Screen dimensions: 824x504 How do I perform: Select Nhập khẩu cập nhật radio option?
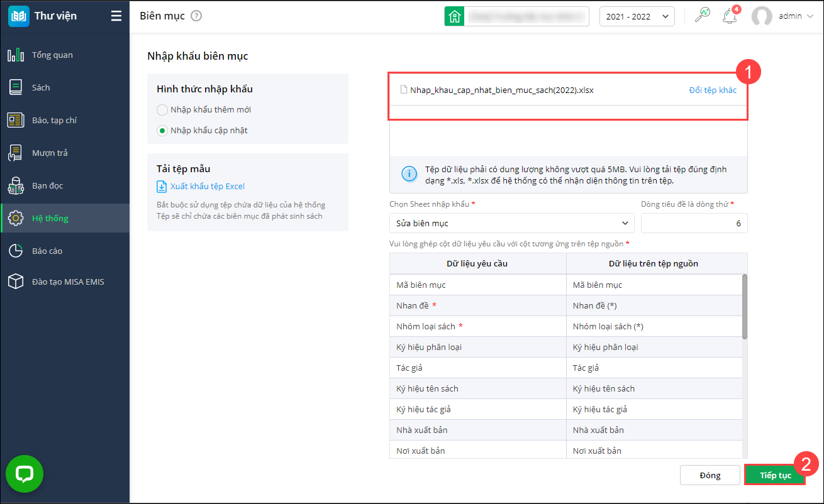[162, 131]
